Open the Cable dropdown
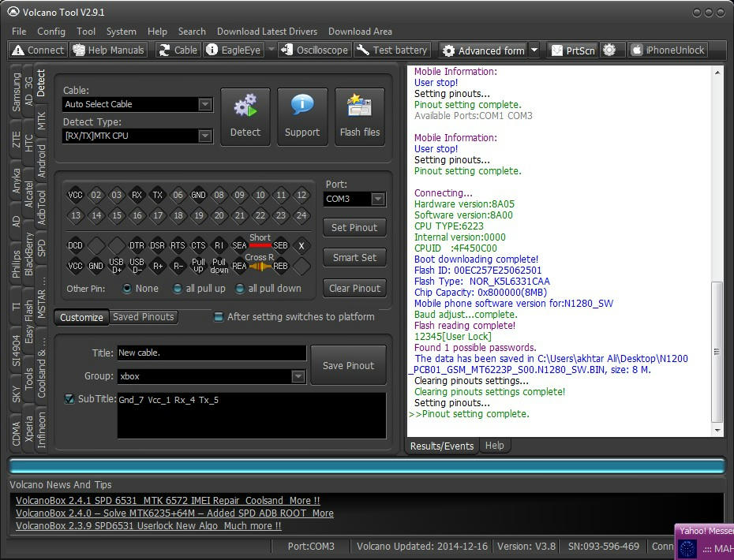Viewport: 734px width, 560px height. 205,104
